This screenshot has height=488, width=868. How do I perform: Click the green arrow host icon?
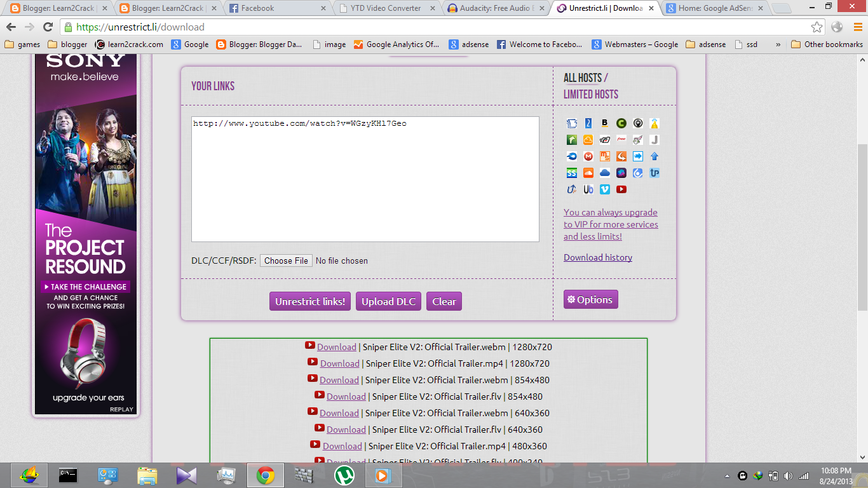point(572,140)
